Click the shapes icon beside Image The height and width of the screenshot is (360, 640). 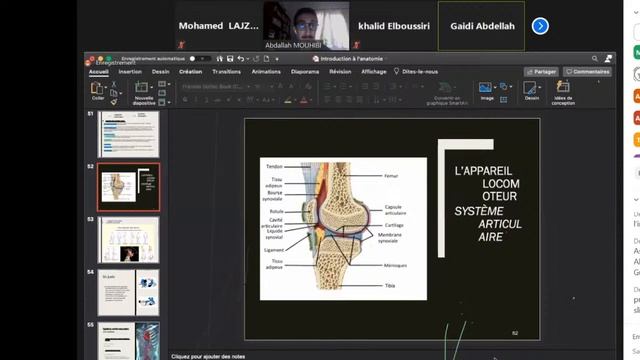[504, 87]
